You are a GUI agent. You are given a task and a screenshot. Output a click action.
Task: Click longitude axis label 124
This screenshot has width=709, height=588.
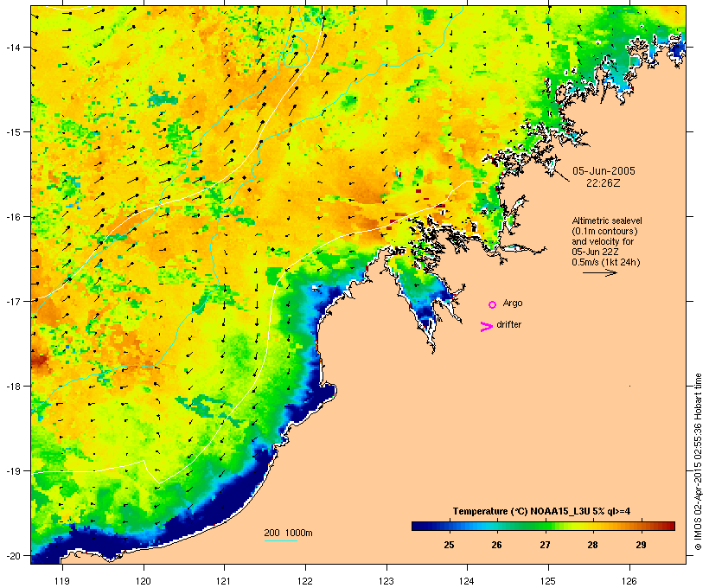coord(467,581)
